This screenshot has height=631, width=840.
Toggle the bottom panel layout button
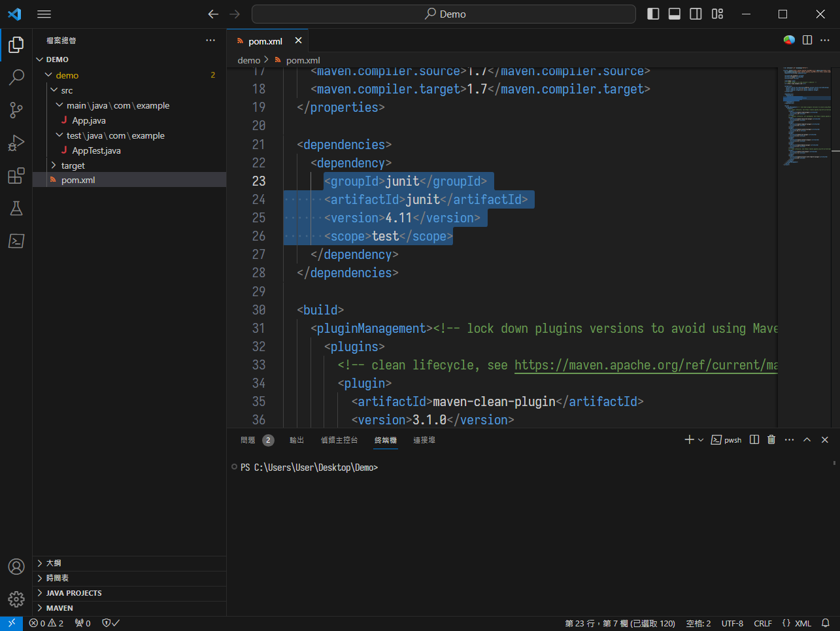click(x=675, y=14)
